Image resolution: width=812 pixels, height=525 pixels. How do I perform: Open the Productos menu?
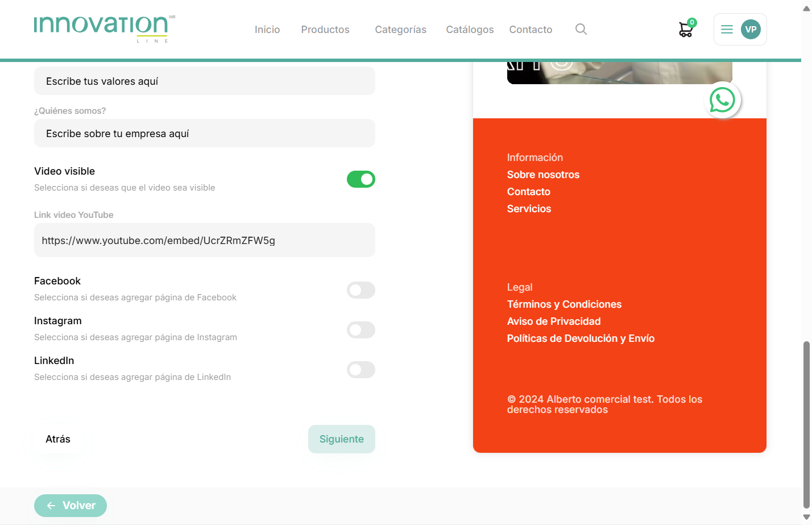coord(325,30)
